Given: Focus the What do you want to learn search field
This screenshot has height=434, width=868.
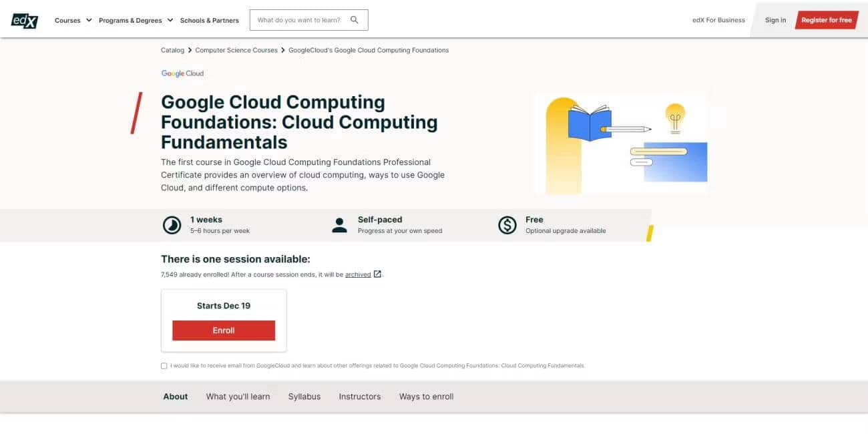Looking at the screenshot, I should (x=308, y=20).
